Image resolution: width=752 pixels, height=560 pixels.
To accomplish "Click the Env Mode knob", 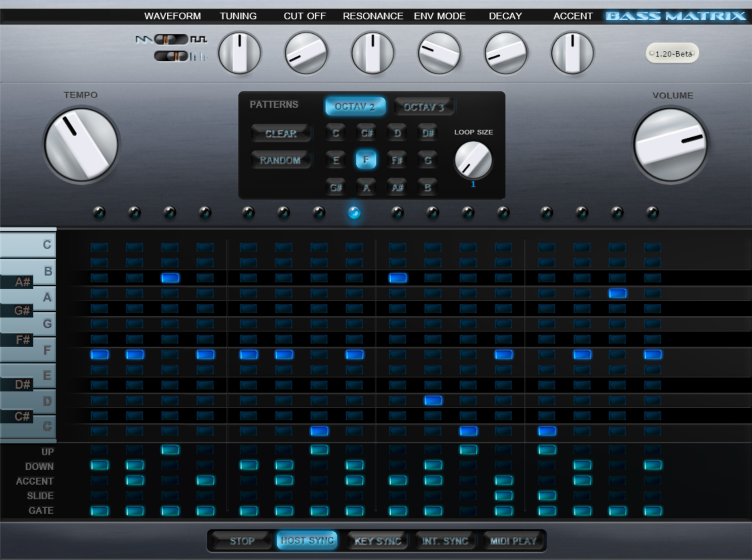I will (439, 53).
